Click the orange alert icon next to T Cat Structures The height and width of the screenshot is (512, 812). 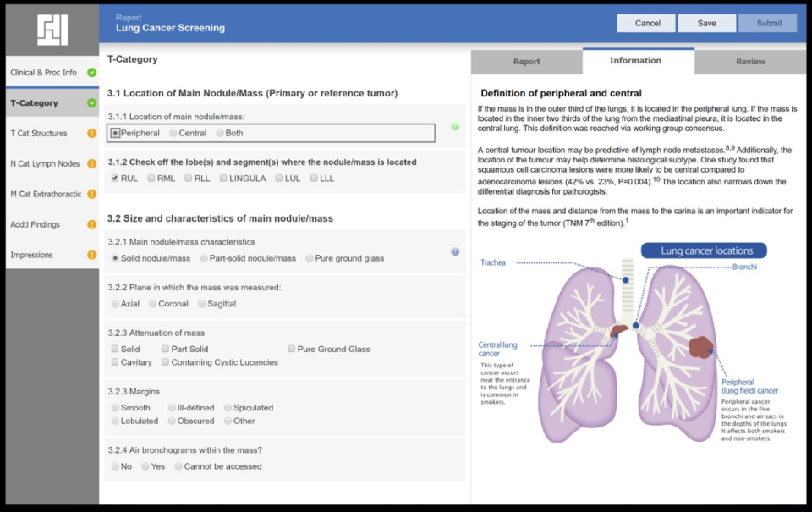(92, 133)
